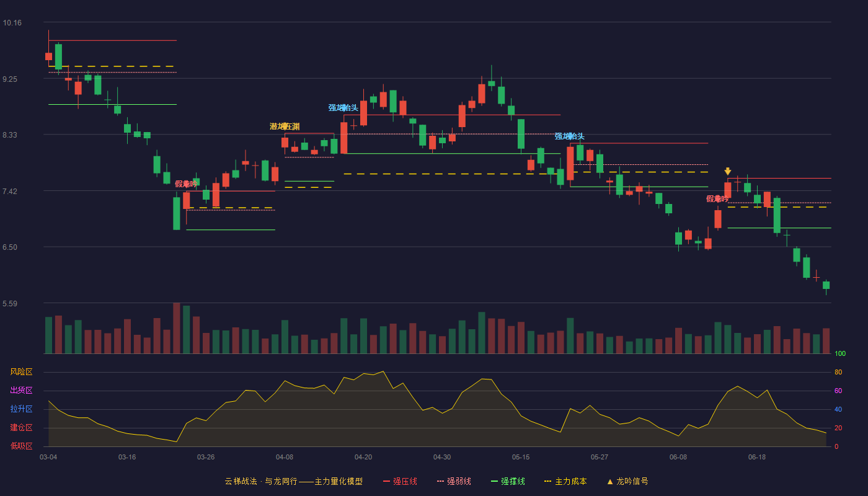Click the yellow triangle 龙吟信号 legend icon
This screenshot has height=496, width=868.
[610, 481]
